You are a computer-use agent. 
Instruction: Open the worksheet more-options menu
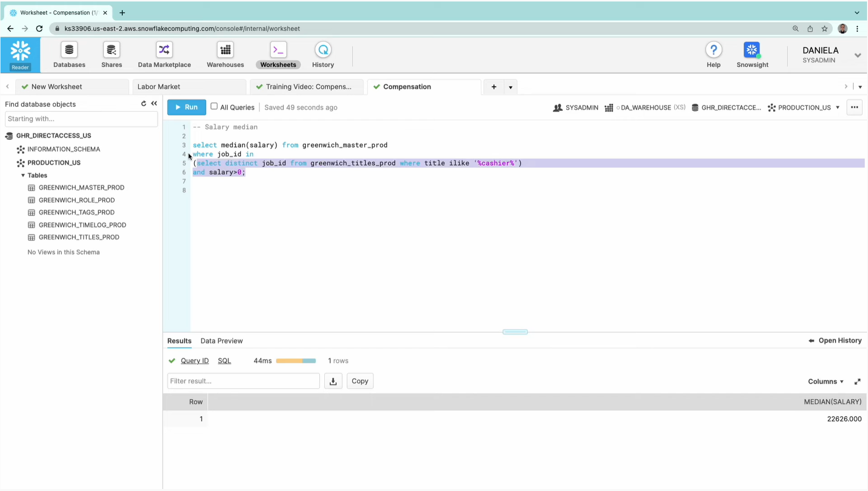pyautogui.click(x=855, y=107)
